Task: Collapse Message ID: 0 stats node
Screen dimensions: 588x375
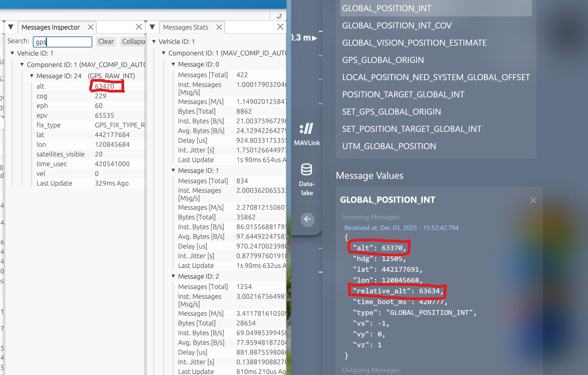Action: 173,64
